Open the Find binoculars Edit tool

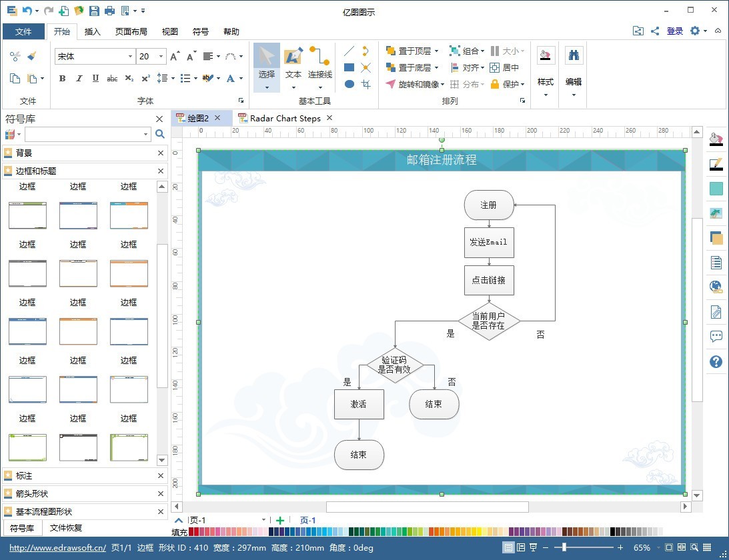coord(573,55)
